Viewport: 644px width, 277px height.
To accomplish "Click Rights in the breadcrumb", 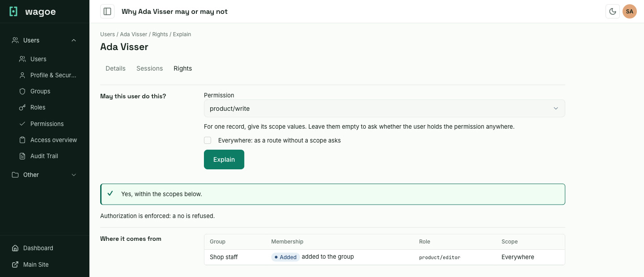I will (160, 34).
